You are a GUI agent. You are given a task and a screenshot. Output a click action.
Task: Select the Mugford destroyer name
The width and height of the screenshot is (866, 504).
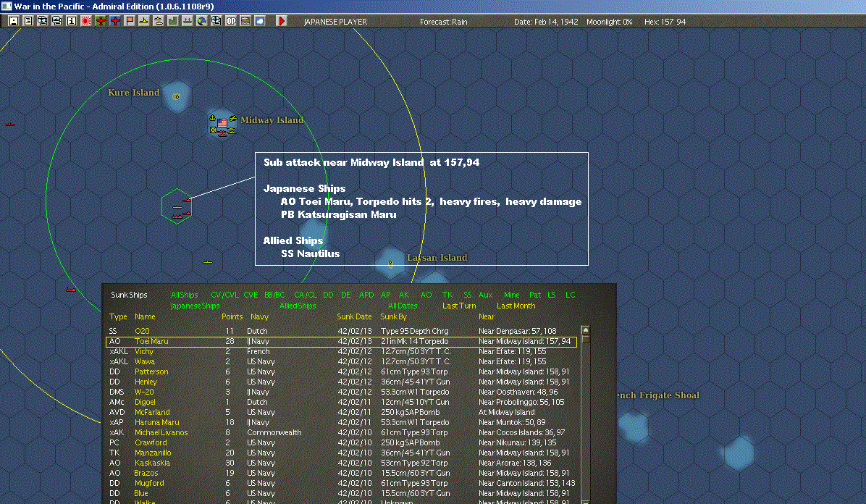pyautogui.click(x=149, y=483)
